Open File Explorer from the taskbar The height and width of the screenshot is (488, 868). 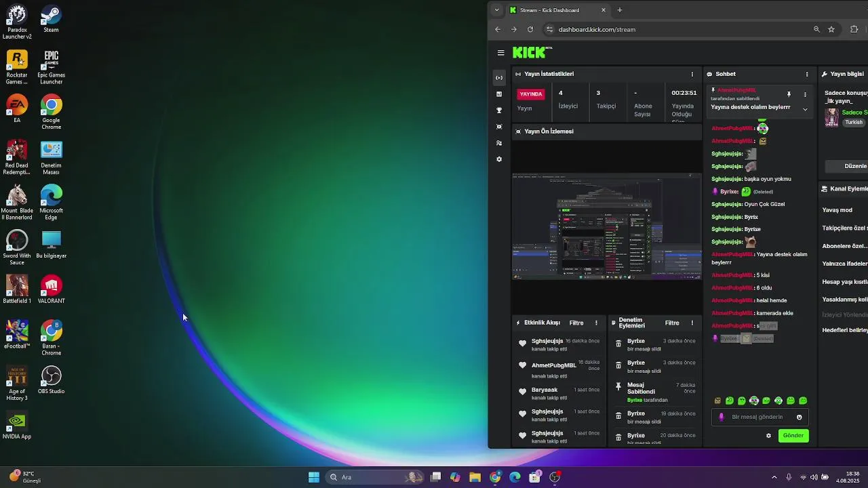pos(475,477)
